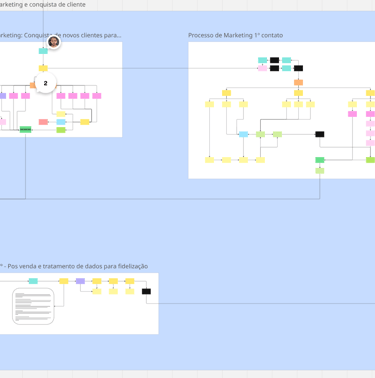Select the rounded text card in Pos venda frame
Screen dimensions: 375x378
[x=33, y=306]
